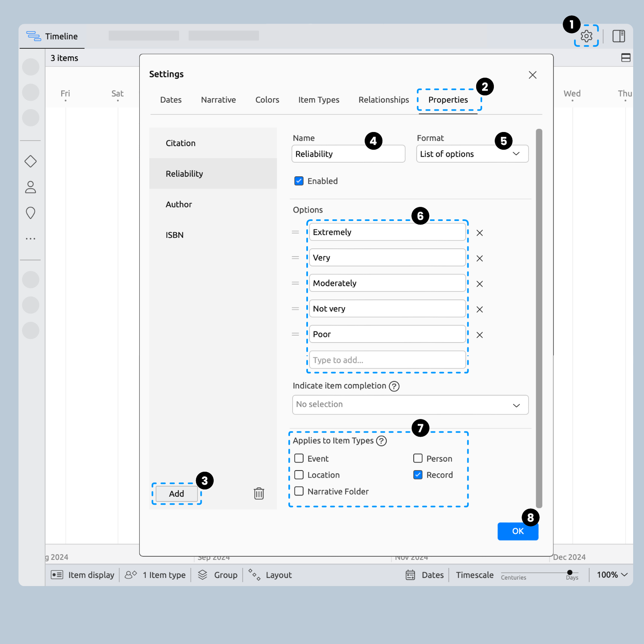This screenshot has height=644, width=644.
Task: Open the 1 Item type filter
Action: tap(155, 575)
